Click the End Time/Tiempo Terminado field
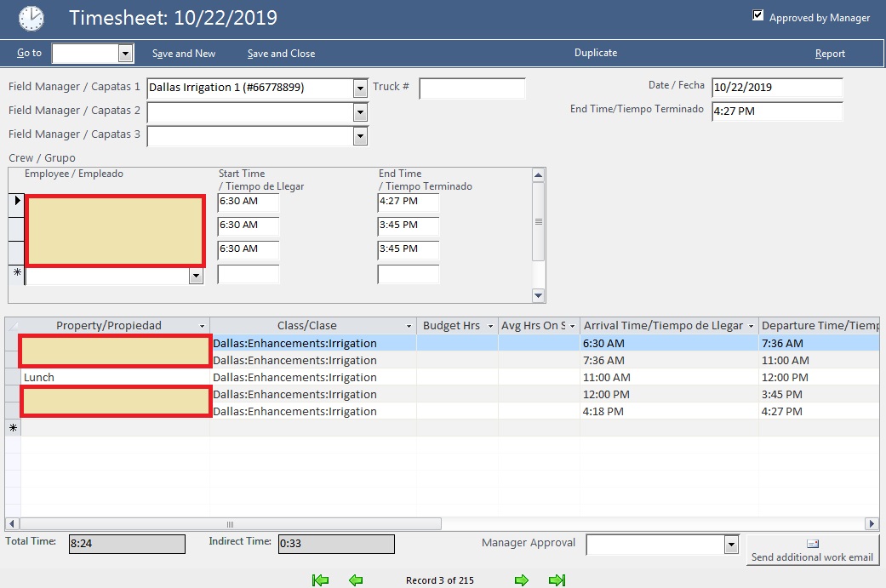This screenshot has width=886, height=588. click(x=777, y=111)
